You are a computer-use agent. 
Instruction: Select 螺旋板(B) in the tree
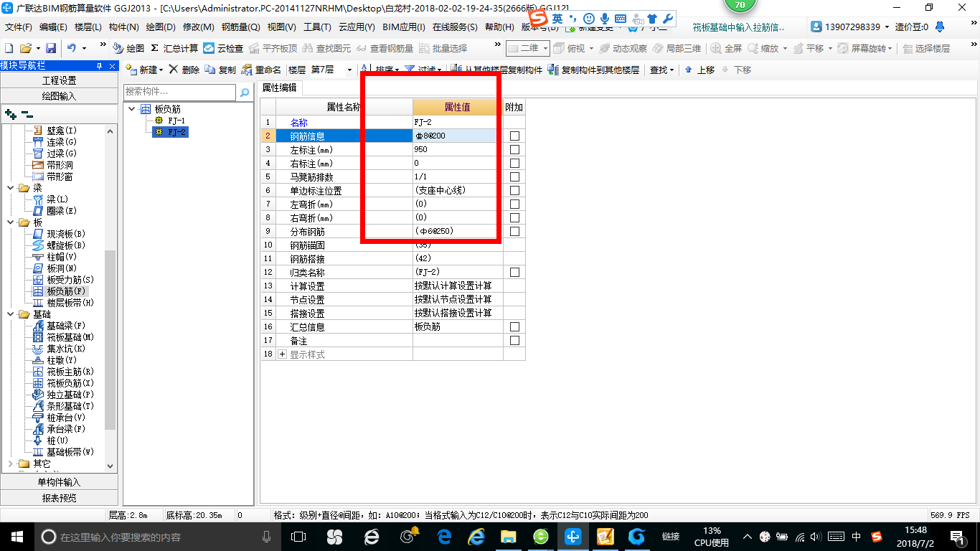[66, 245]
